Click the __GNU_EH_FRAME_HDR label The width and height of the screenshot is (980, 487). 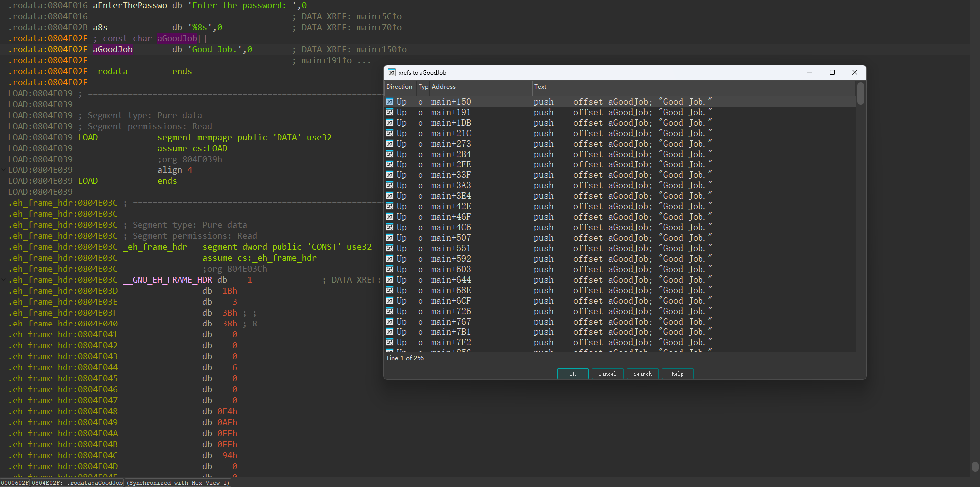point(167,280)
